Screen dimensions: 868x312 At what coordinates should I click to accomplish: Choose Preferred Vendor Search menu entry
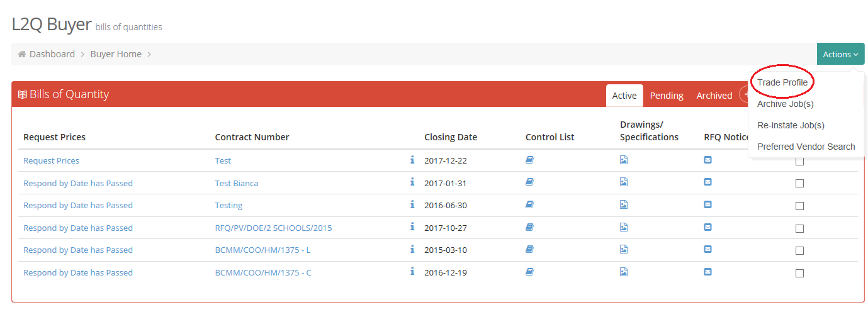[806, 147]
